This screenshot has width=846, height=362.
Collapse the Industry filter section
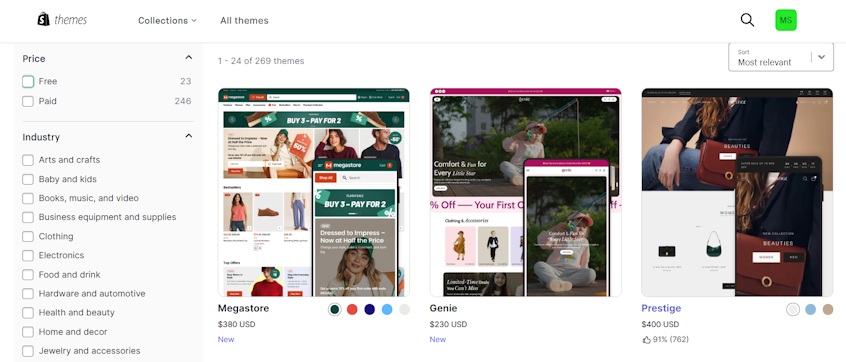pyautogui.click(x=188, y=136)
